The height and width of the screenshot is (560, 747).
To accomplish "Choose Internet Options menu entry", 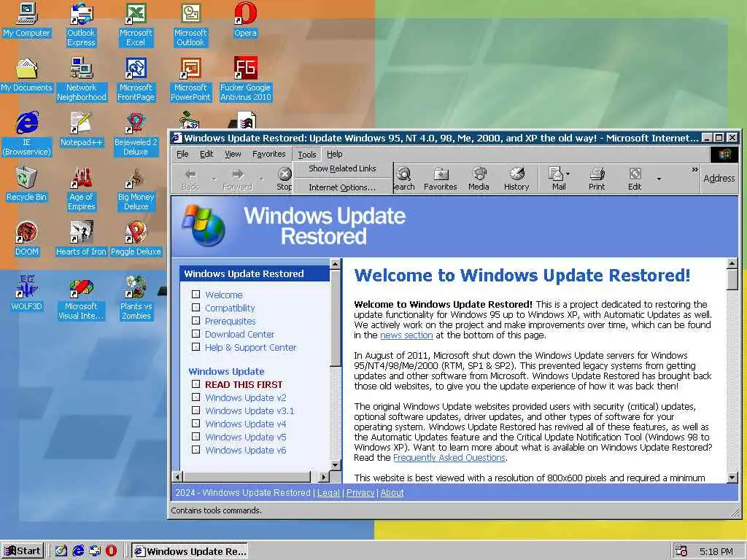I will click(x=343, y=187).
